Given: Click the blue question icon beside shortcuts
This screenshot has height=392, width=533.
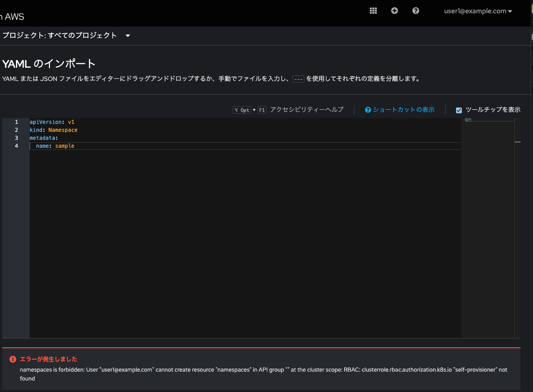Looking at the screenshot, I should click(x=368, y=110).
